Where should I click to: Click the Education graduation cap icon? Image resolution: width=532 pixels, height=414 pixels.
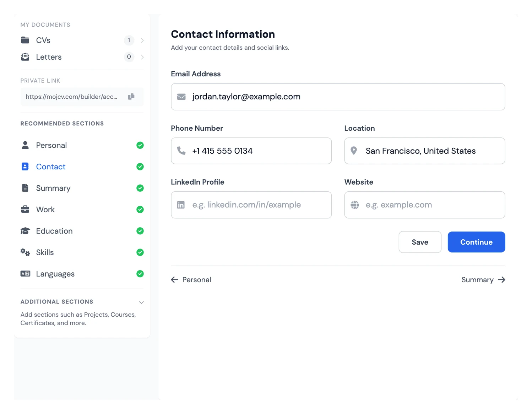[25, 231]
